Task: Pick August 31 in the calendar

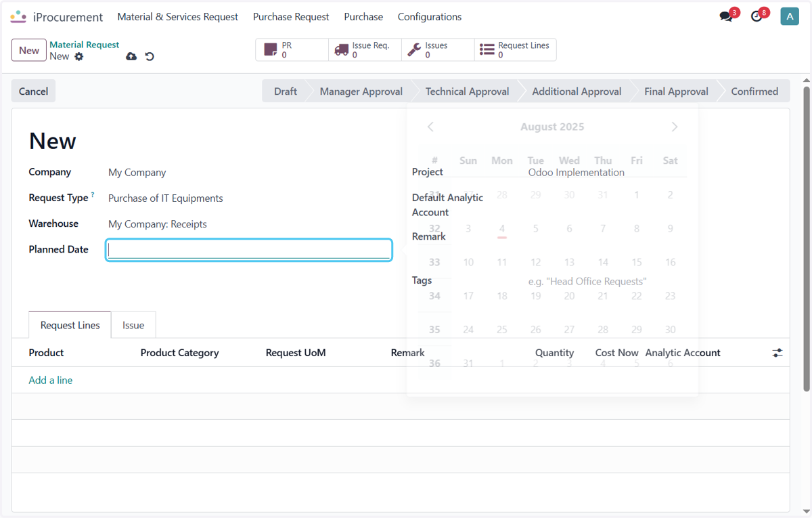Action: [468, 364]
